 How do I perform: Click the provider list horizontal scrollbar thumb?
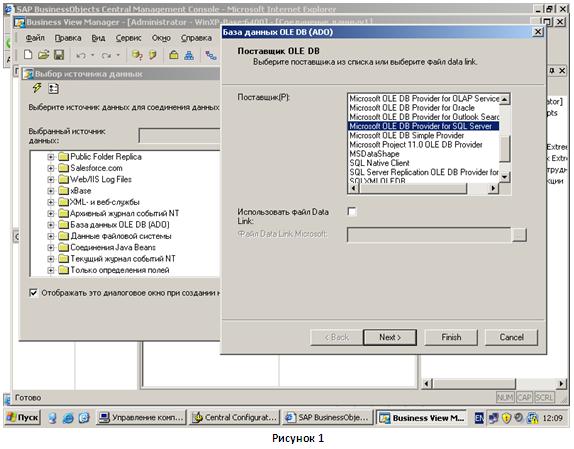413,188
